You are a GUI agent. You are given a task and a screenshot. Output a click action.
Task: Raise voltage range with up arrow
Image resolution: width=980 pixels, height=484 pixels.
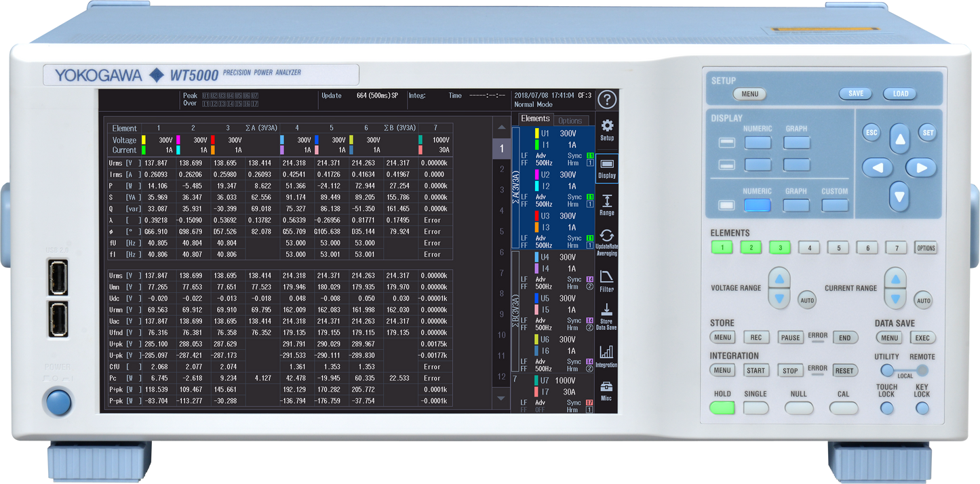coord(779,279)
